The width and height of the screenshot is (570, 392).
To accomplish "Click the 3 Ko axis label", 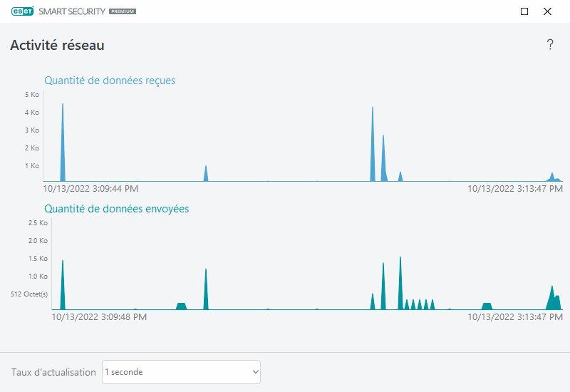I will click(x=32, y=130).
